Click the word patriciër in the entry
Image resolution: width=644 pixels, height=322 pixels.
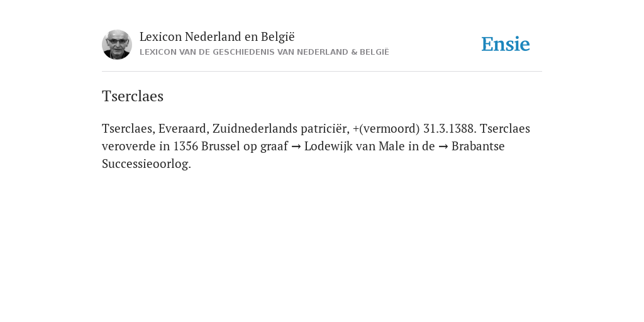pos(325,128)
